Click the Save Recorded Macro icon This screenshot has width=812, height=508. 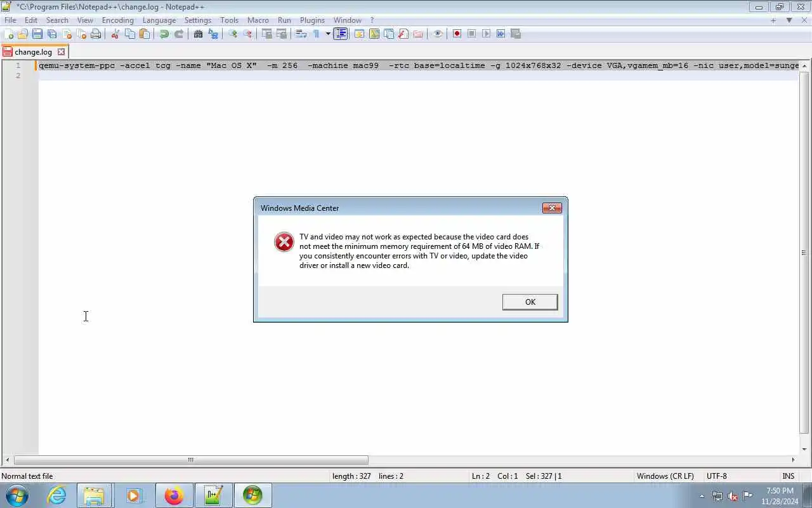pyautogui.click(x=515, y=34)
